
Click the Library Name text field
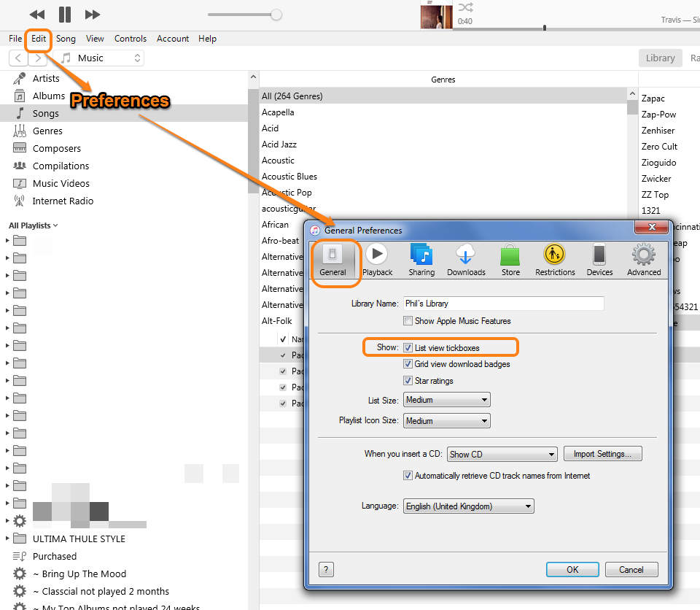504,304
